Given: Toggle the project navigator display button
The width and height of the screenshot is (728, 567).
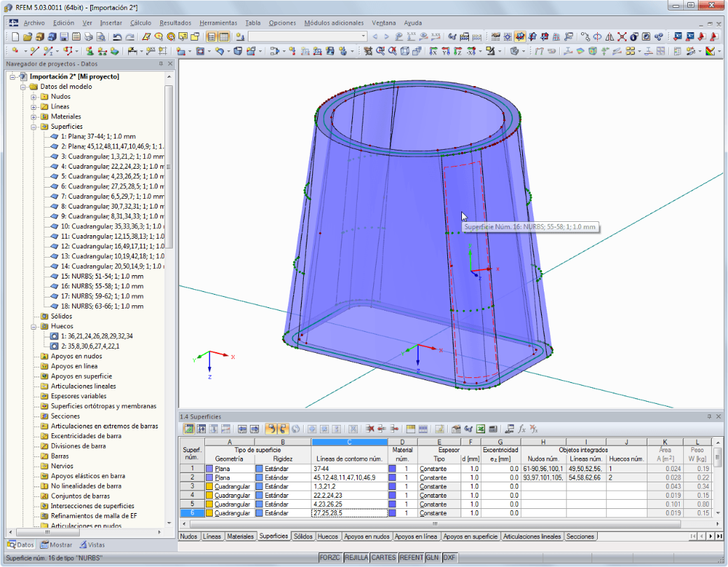Looking at the screenshot, I should pyautogui.click(x=211, y=36).
